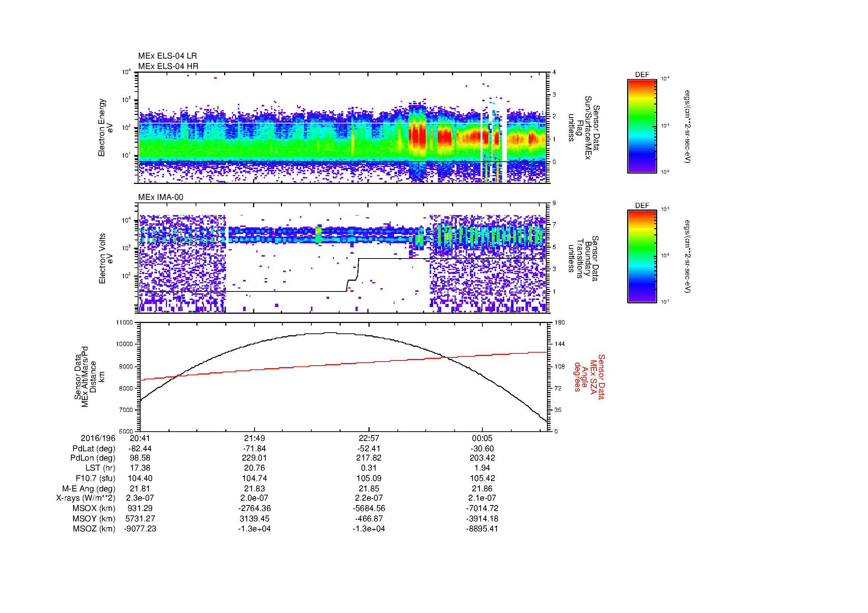Click the F10.7 value '105.09'
The image size is (868, 613).
tap(369, 478)
